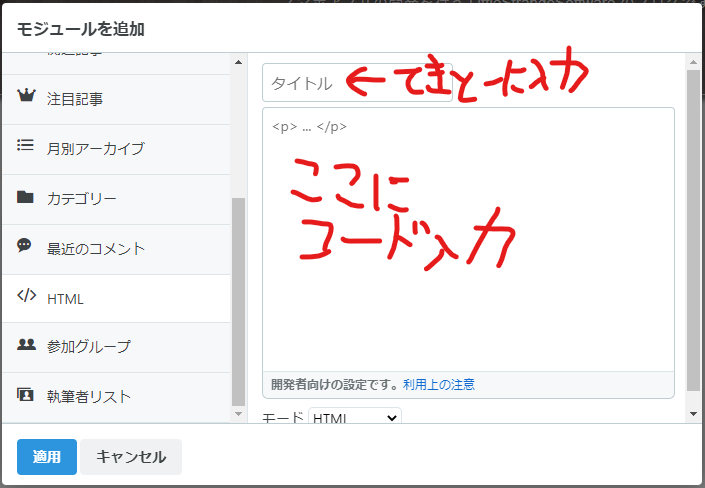Image resolution: width=705 pixels, height=488 pixels.
Task: Open the 利用上の注意 link
Action: click(x=439, y=385)
